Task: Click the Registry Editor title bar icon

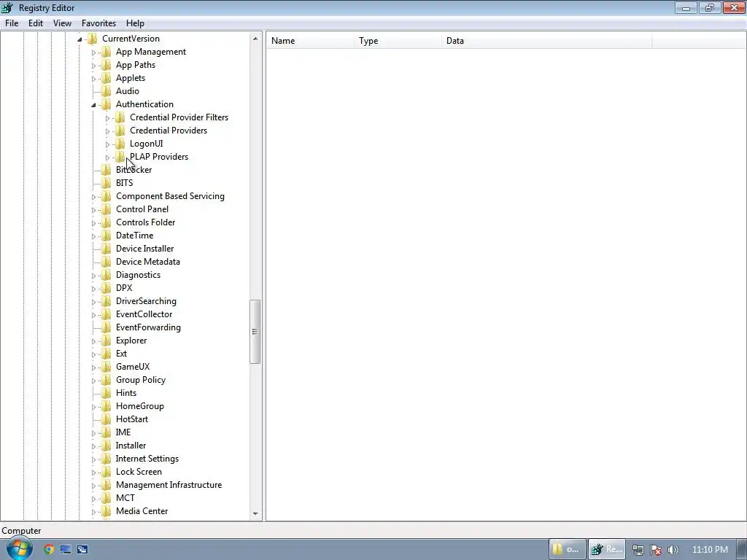Action: click(7, 7)
